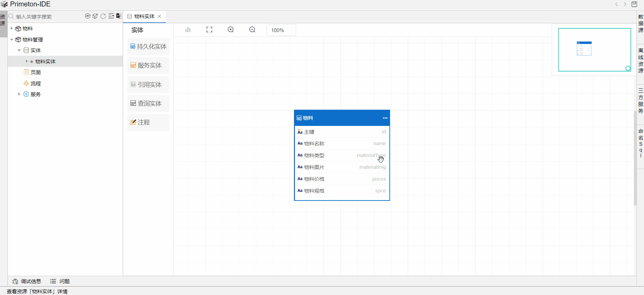Click the minimap viewport resize handle
Viewport: 644px width, 295px height.
(x=628, y=69)
